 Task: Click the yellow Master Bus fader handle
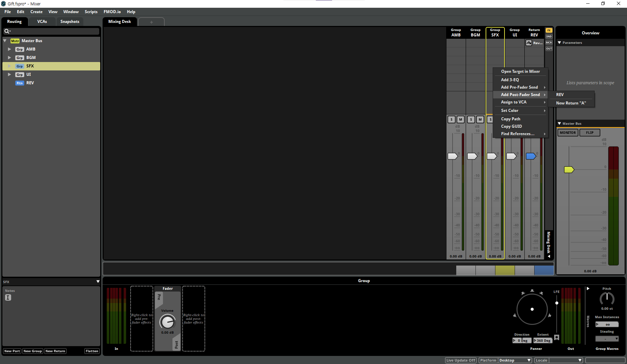click(569, 170)
